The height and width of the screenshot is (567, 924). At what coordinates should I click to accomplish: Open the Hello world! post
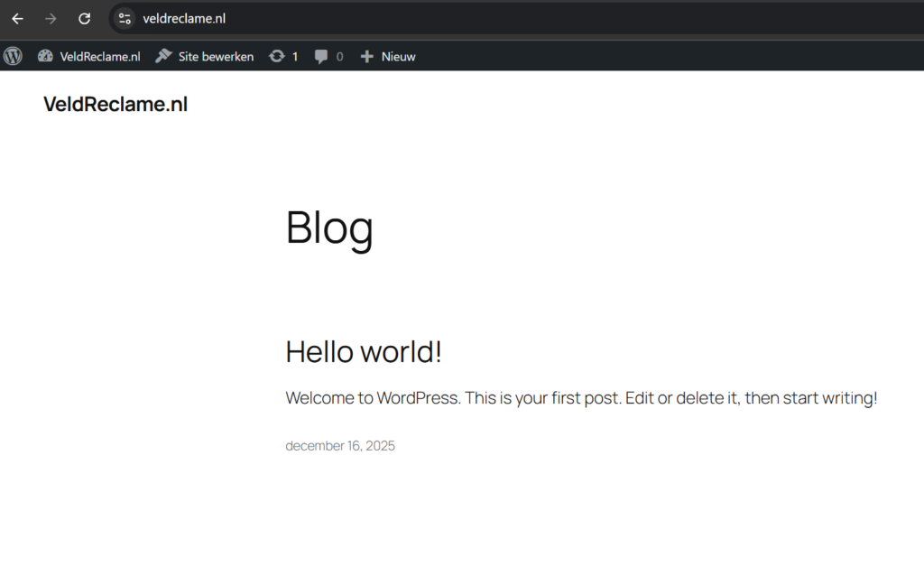[363, 351]
